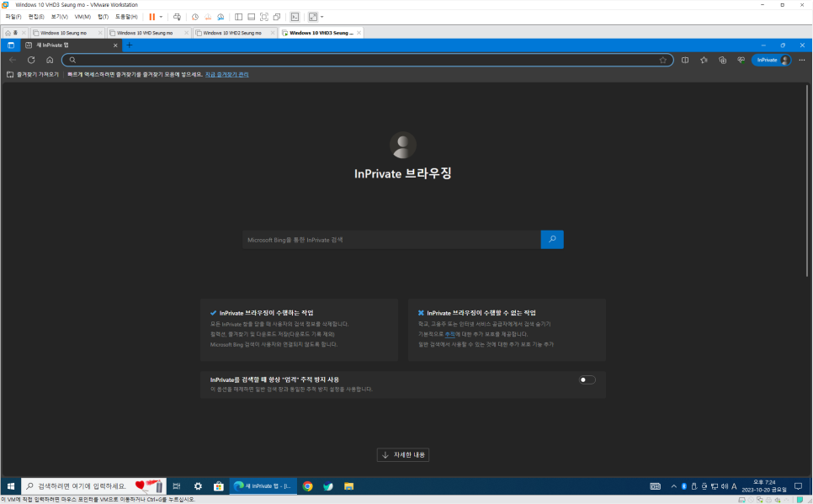Open the 도움말(H) help menu
The image size is (813, 504).
126,17
